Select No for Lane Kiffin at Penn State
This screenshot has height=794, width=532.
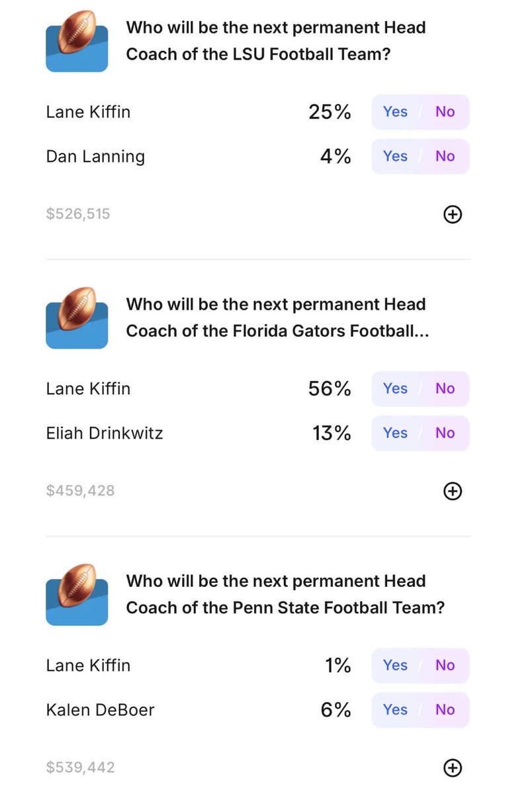[445, 665]
